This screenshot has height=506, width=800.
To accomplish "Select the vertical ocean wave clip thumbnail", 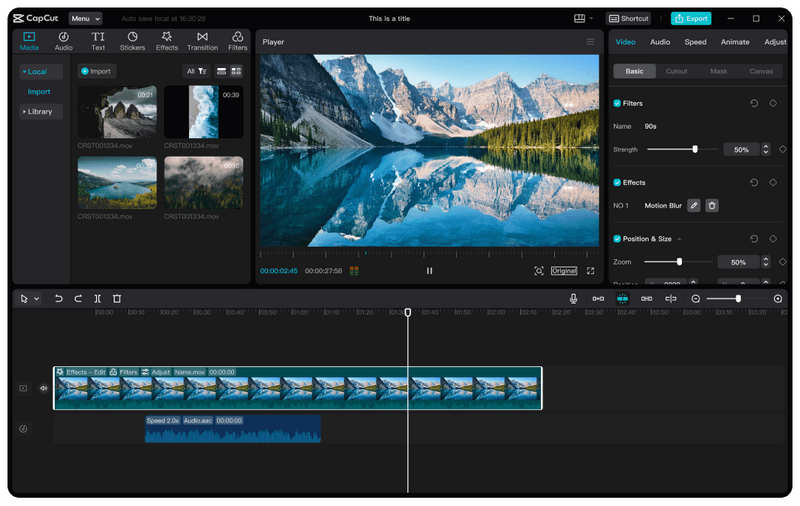I will pyautogui.click(x=203, y=112).
